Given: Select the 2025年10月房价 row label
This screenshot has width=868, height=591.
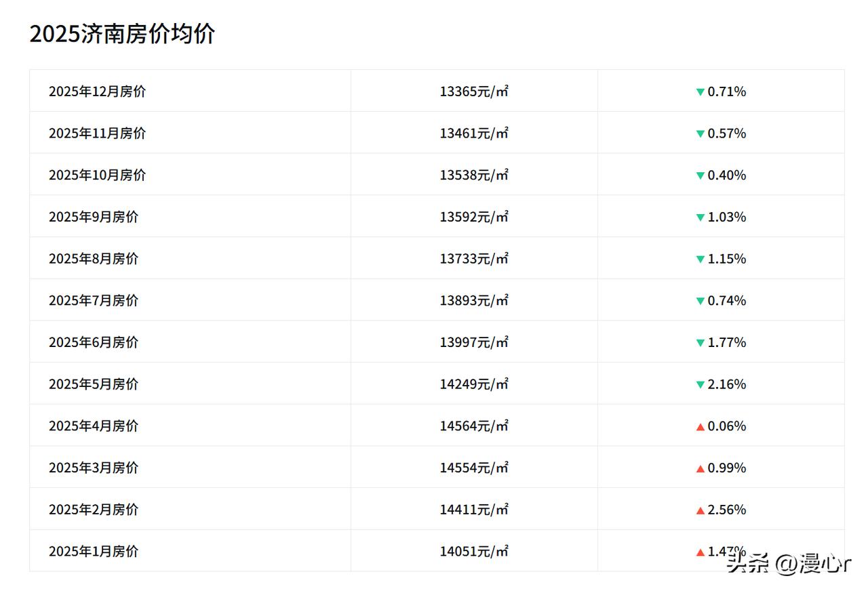Looking at the screenshot, I should pos(97,175).
